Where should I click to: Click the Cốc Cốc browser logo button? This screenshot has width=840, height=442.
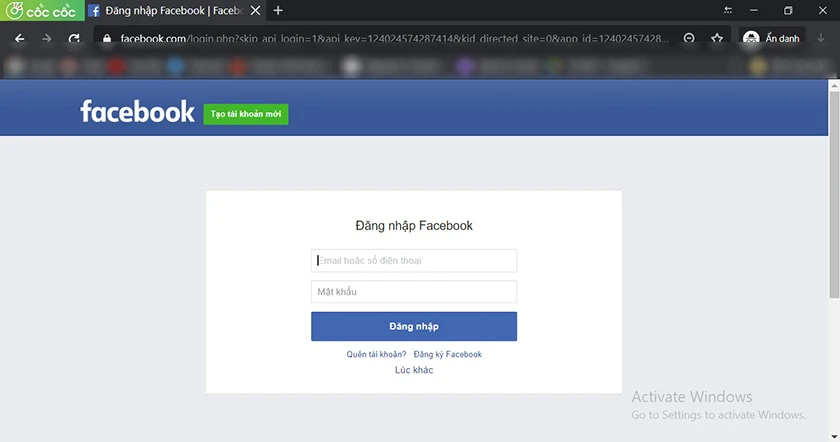click(42, 10)
